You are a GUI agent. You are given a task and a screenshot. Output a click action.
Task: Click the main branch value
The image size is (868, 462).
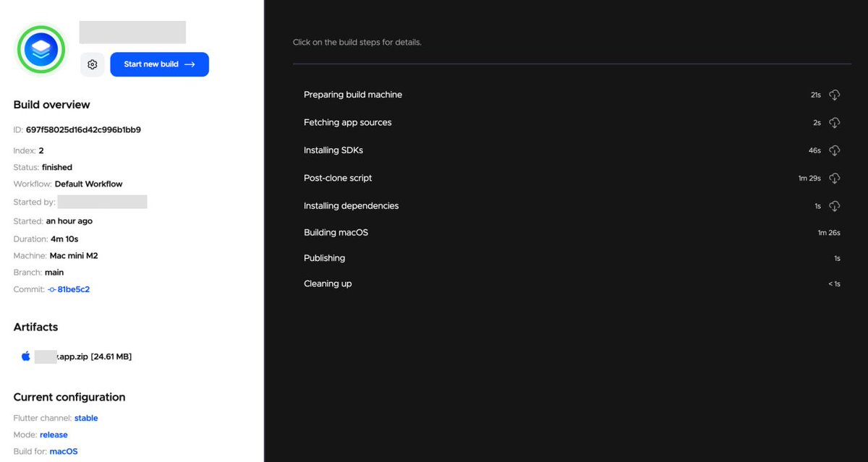(54, 273)
